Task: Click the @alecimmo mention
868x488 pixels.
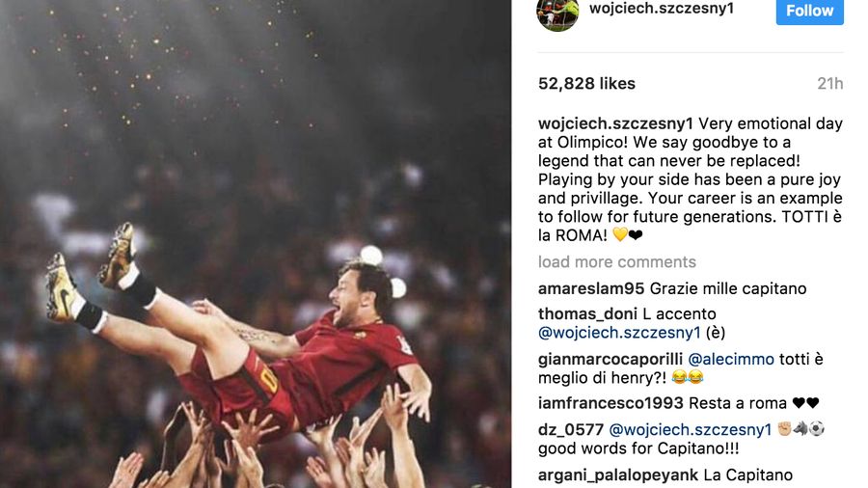Action: pos(731,359)
